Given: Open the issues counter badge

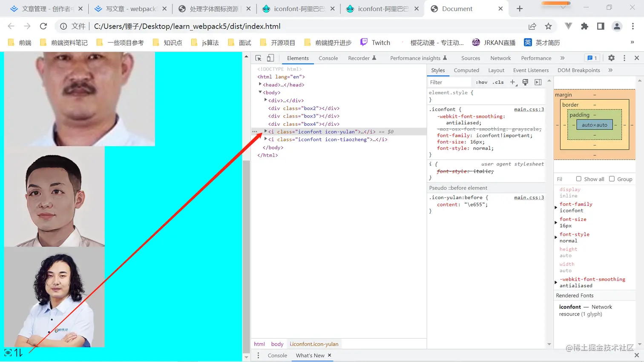Looking at the screenshot, I should (592, 58).
